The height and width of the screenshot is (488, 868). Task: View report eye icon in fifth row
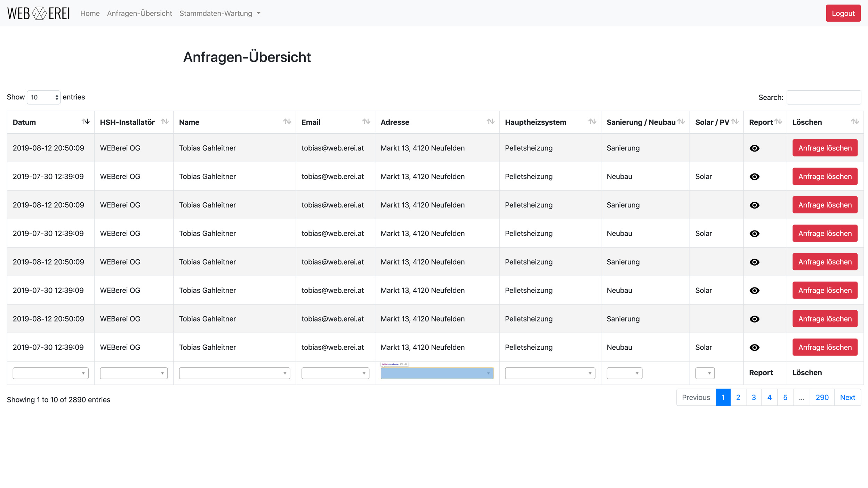[754, 262]
